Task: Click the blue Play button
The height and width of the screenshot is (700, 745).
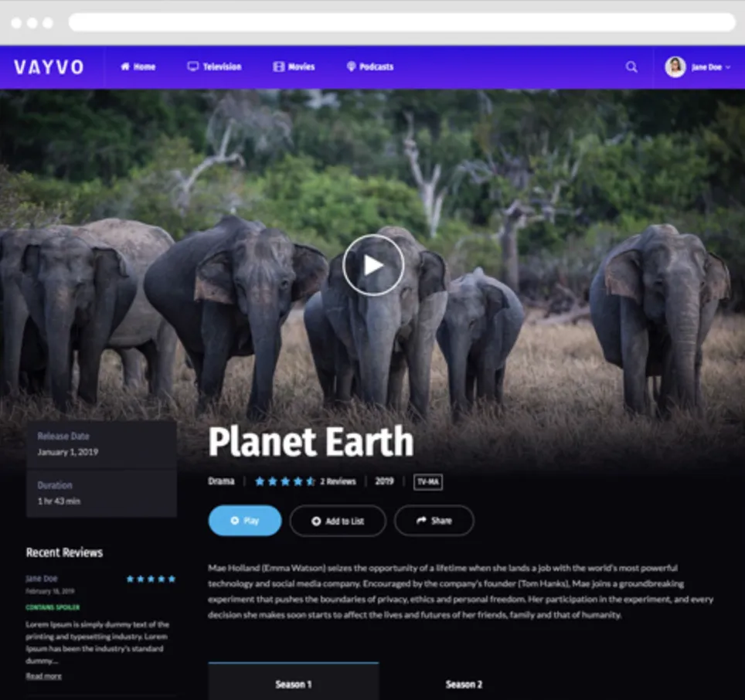Action: point(245,521)
